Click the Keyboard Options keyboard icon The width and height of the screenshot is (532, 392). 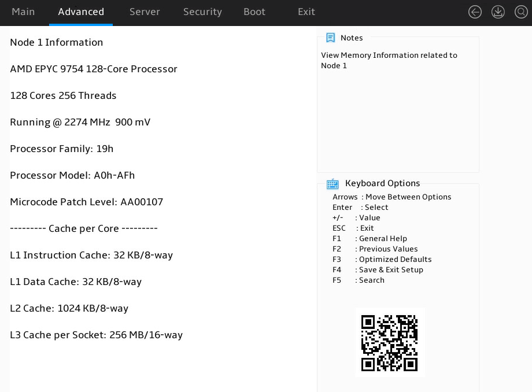[x=332, y=184]
